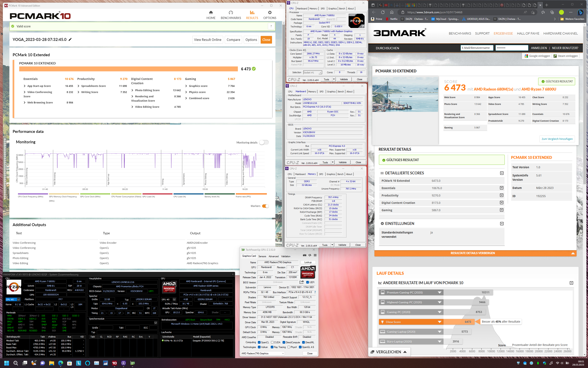Image resolution: width=588 pixels, height=368 pixels.
Task: Click the 3DMark result scene thumbnail
Action: [x=405, y=94]
